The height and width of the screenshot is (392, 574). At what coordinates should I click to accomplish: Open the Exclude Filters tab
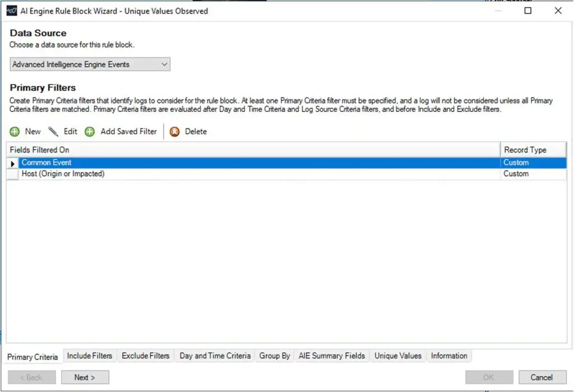(146, 356)
